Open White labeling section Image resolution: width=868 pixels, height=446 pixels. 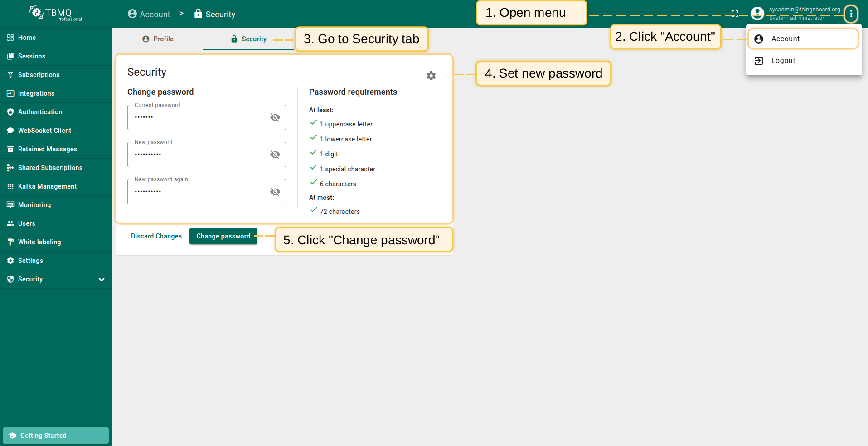[39, 242]
